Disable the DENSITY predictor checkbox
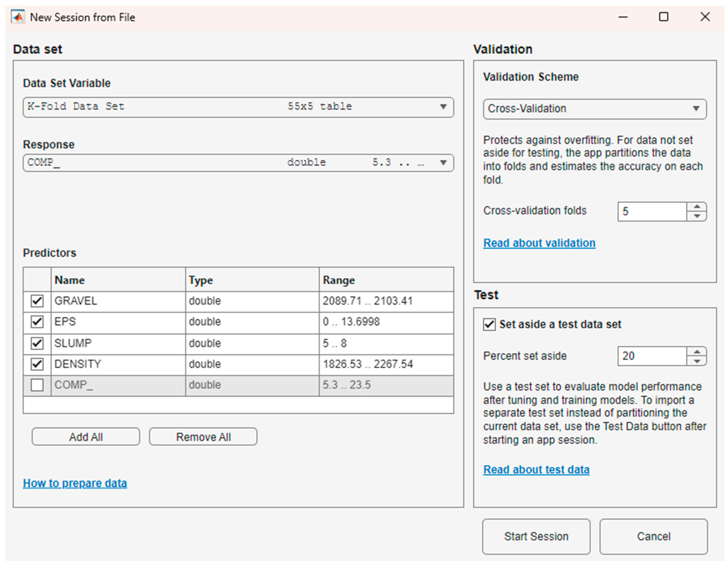Screen dimensions: 728x567 click(x=37, y=364)
